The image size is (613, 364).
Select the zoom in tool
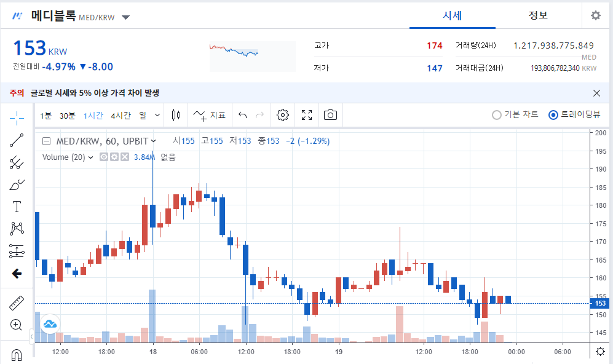click(17, 325)
